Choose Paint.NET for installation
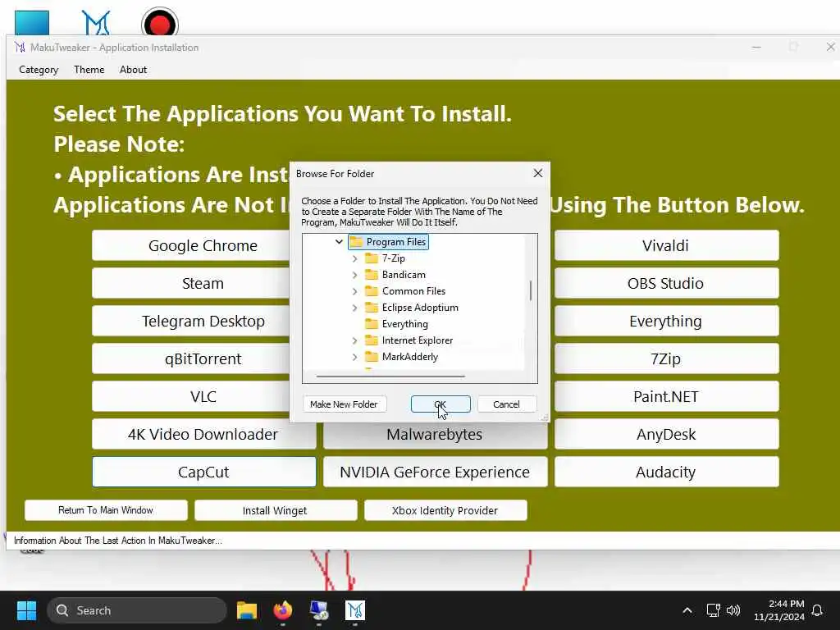This screenshot has width=840, height=630. [666, 396]
